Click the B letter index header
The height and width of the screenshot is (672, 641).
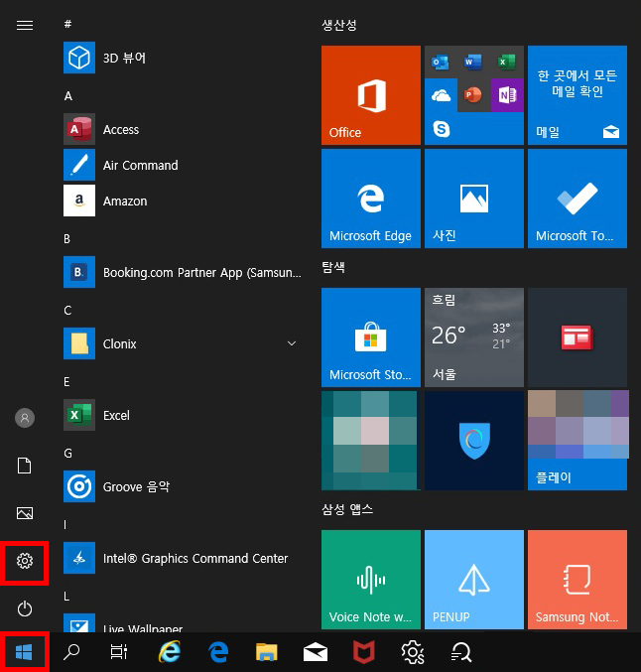(66, 238)
